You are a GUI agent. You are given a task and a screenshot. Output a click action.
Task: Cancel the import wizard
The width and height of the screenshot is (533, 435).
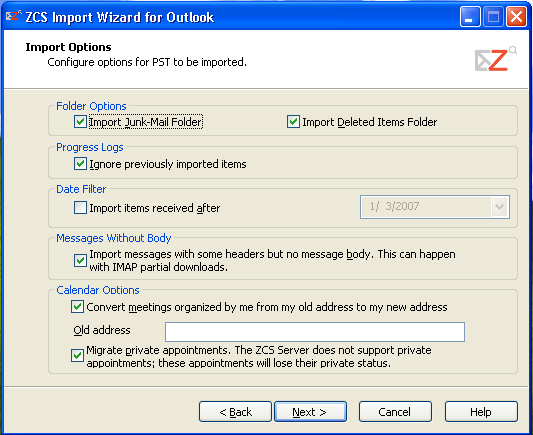click(x=395, y=412)
